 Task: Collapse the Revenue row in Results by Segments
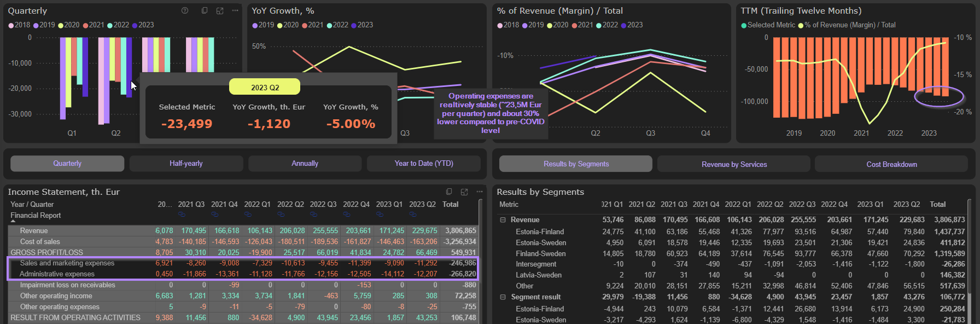pyautogui.click(x=503, y=220)
